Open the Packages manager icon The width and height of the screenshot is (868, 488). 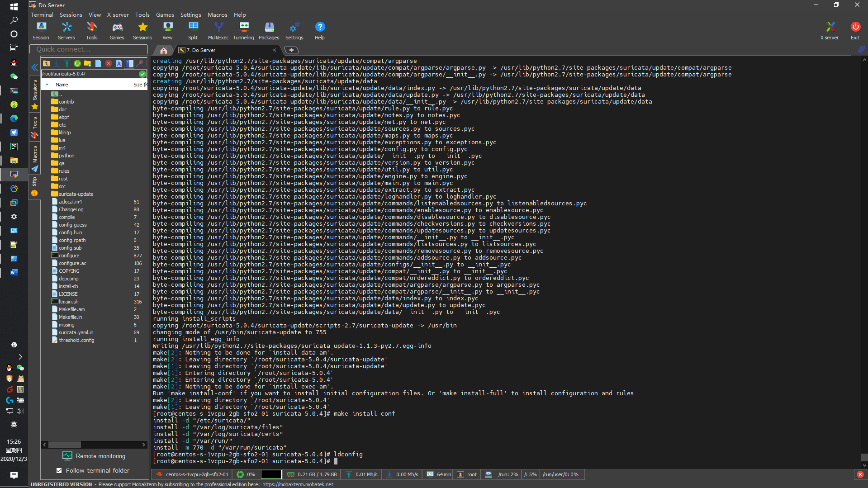(269, 31)
